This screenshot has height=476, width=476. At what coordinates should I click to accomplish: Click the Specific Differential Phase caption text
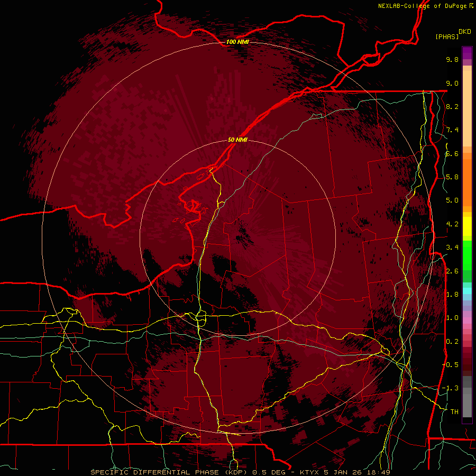point(241,472)
